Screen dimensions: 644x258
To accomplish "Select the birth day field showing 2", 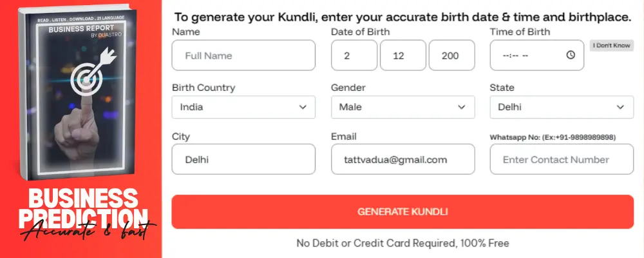I will pyautogui.click(x=354, y=55).
